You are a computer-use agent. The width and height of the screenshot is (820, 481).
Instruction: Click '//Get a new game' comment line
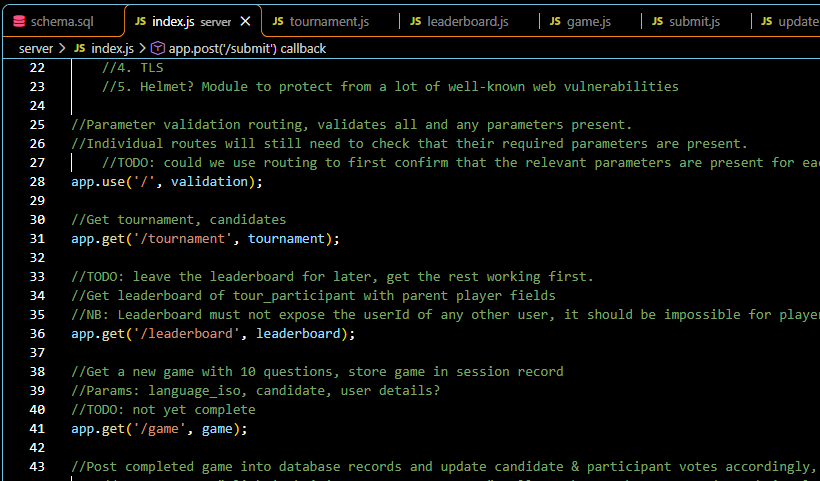317,372
